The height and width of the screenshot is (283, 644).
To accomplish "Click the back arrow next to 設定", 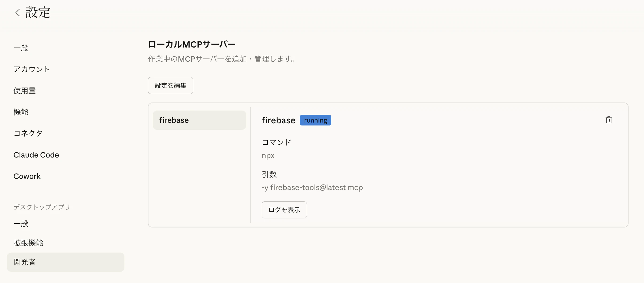I will pos(17,12).
